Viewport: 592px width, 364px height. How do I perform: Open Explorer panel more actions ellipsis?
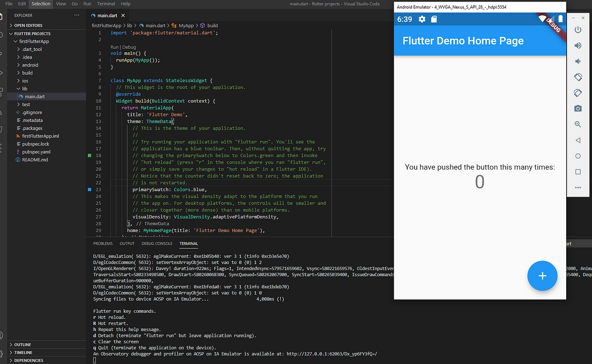pos(77,15)
